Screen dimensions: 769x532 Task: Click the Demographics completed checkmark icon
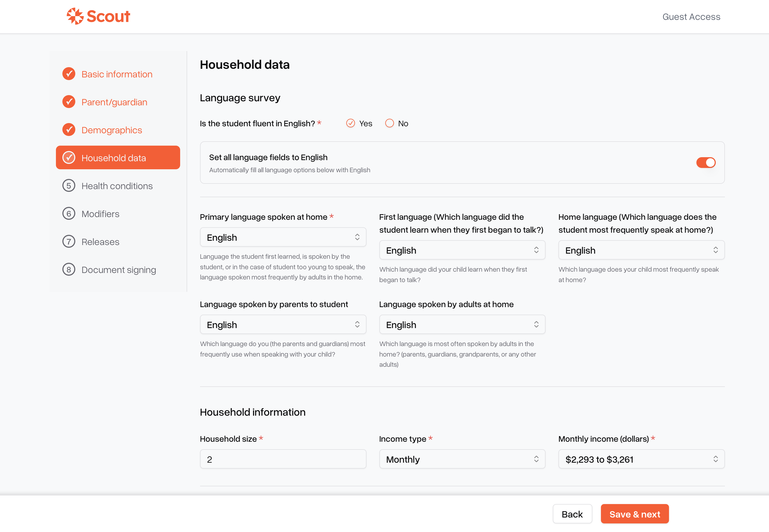pos(69,130)
